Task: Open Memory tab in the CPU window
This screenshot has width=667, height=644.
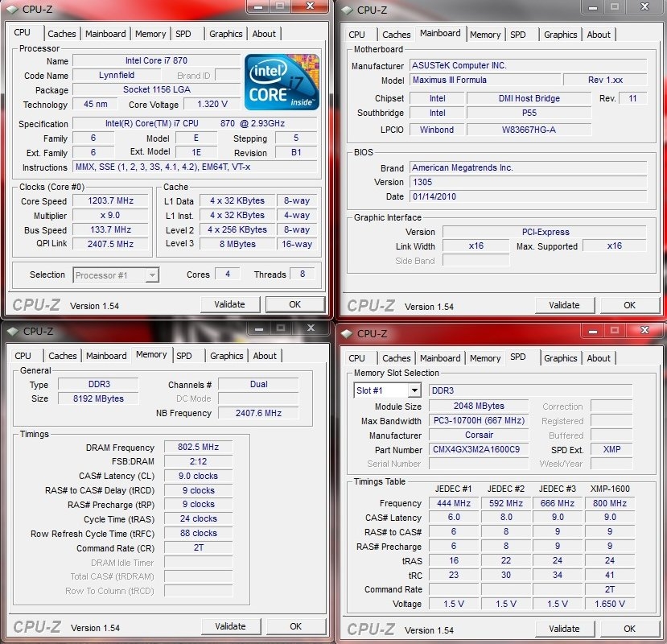Action: point(150,34)
